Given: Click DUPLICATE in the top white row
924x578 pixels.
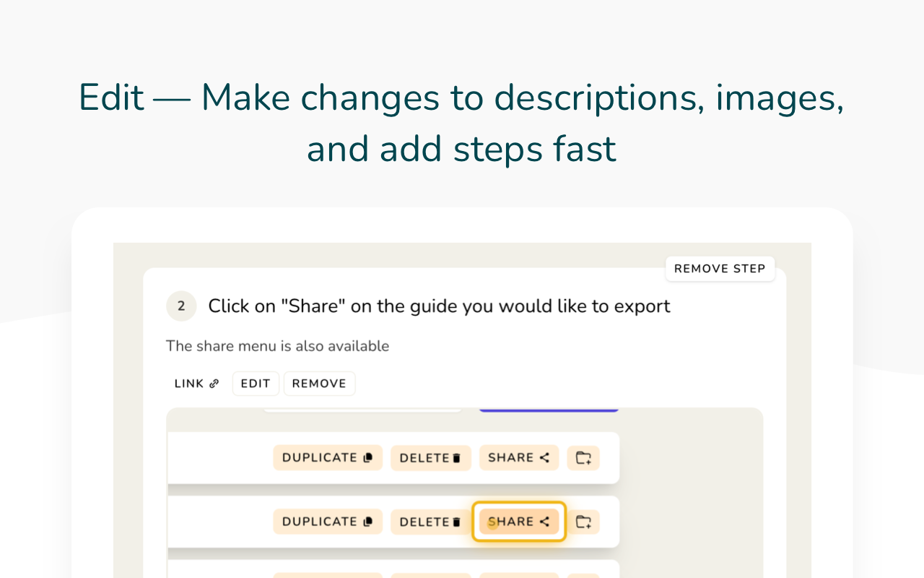Looking at the screenshot, I should click(x=328, y=457).
